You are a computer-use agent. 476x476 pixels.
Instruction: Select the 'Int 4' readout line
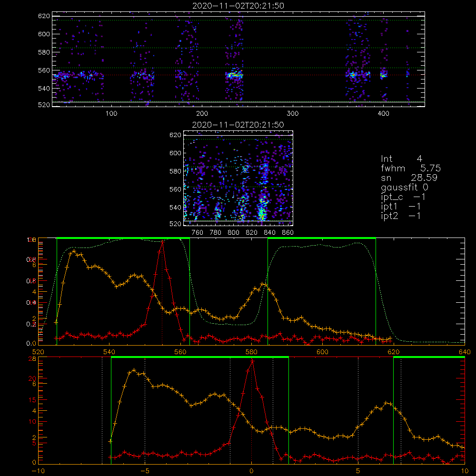(x=401, y=159)
